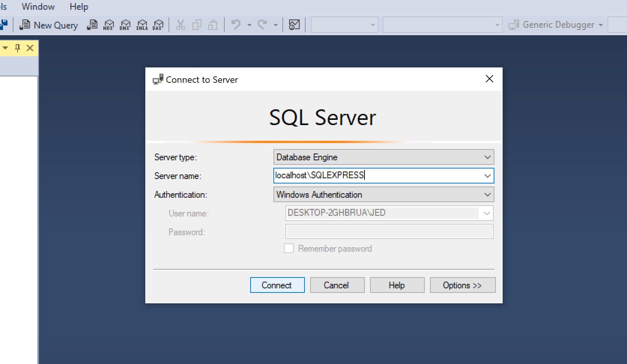This screenshot has height=364, width=627.
Task: Open a new MDX query
Action: (109, 25)
